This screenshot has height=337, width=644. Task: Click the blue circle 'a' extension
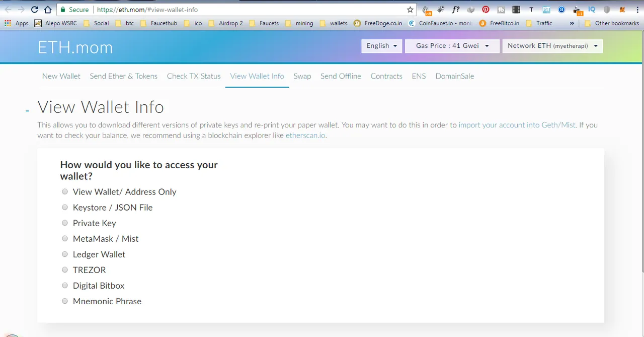(x=561, y=10)
